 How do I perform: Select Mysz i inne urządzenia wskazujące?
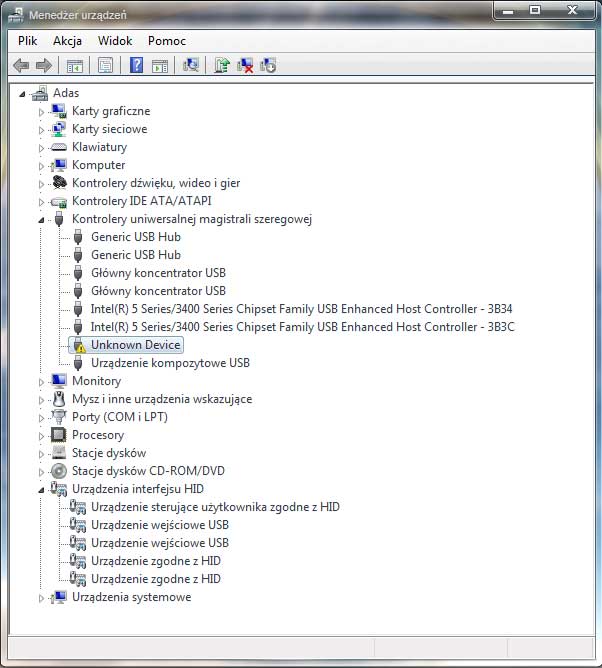pos(162,399)
